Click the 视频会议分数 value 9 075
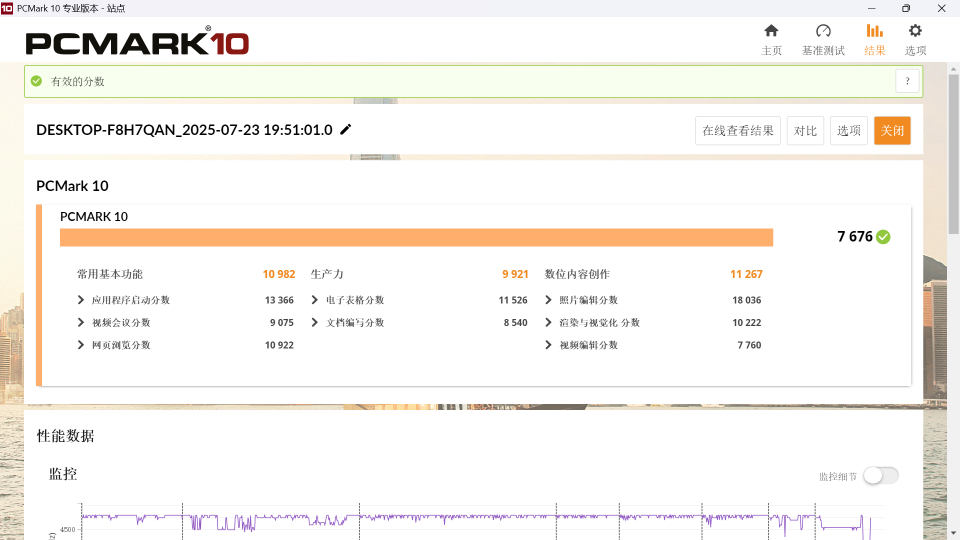This screenshot has height=540, width=960. pyautogui.click(x=282, y=323)
